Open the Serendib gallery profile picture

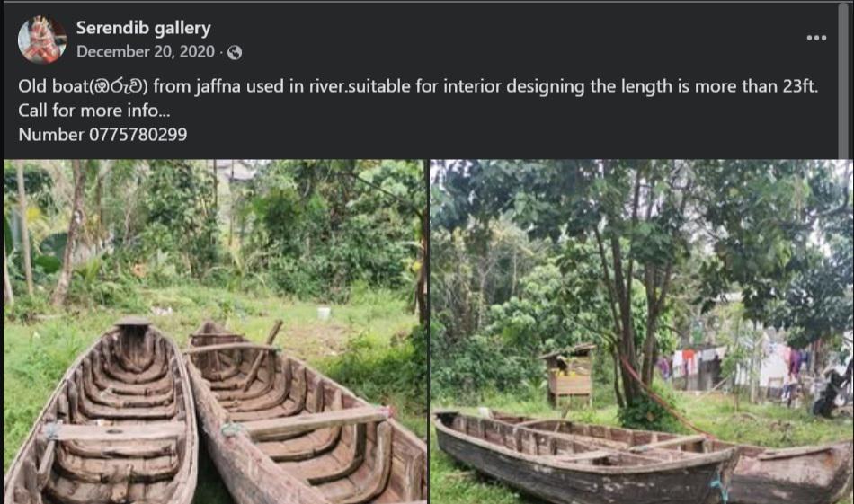tap(41, 40)
